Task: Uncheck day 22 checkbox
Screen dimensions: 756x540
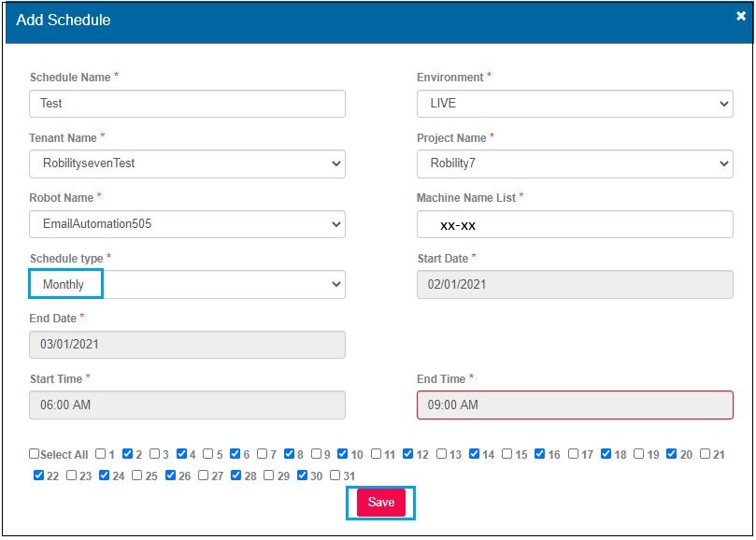Action: 38,476
